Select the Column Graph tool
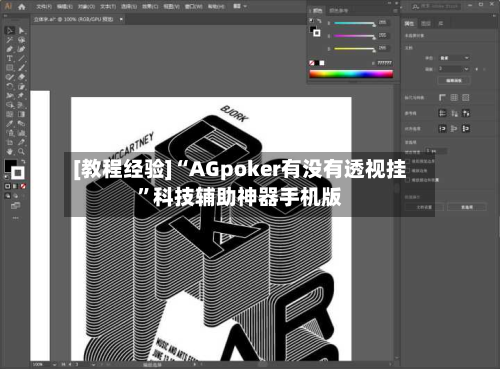 point(21,133)
